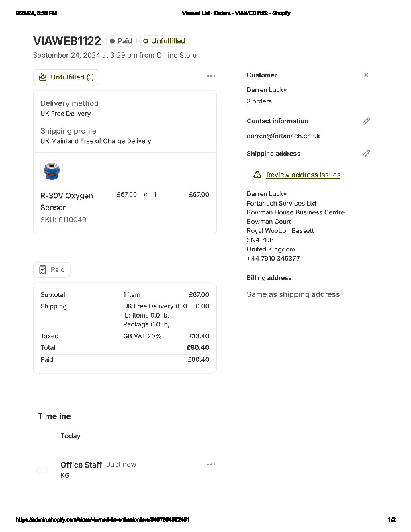Open customer Darren Lucky's profile
Viewport: 411px width, 532px height.
pos(267,90)
